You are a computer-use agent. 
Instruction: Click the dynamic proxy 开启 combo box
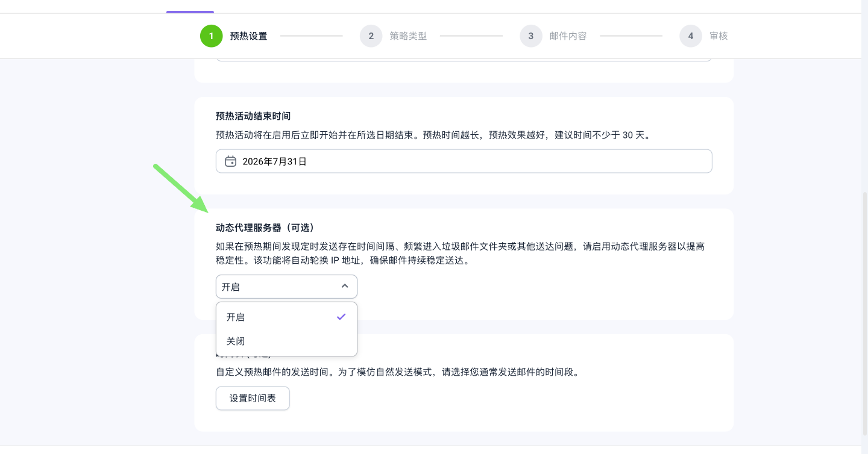point(277,287)
